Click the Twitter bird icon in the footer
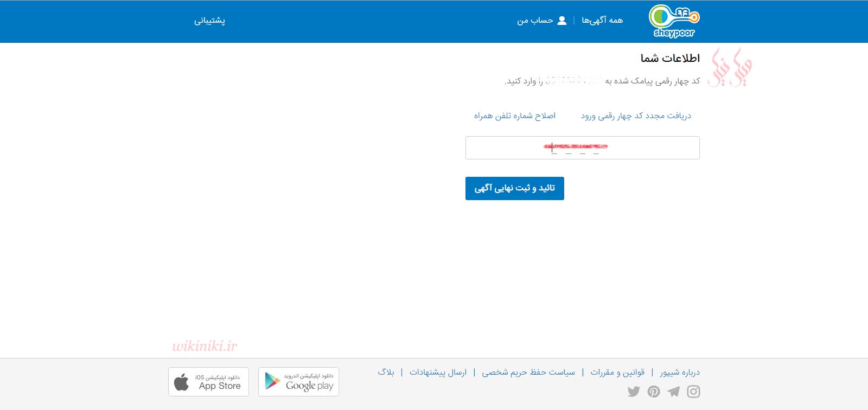 tap(634, 392)
